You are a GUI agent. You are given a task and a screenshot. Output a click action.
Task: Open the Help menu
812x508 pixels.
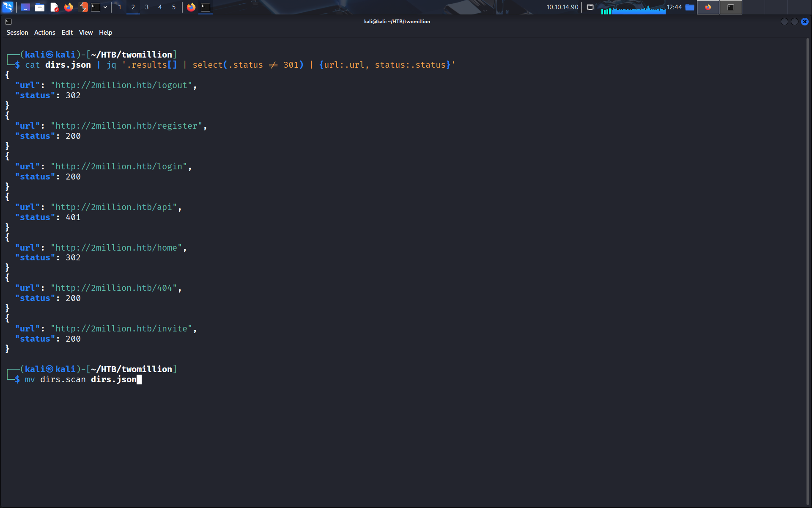[x=105, y=33]
